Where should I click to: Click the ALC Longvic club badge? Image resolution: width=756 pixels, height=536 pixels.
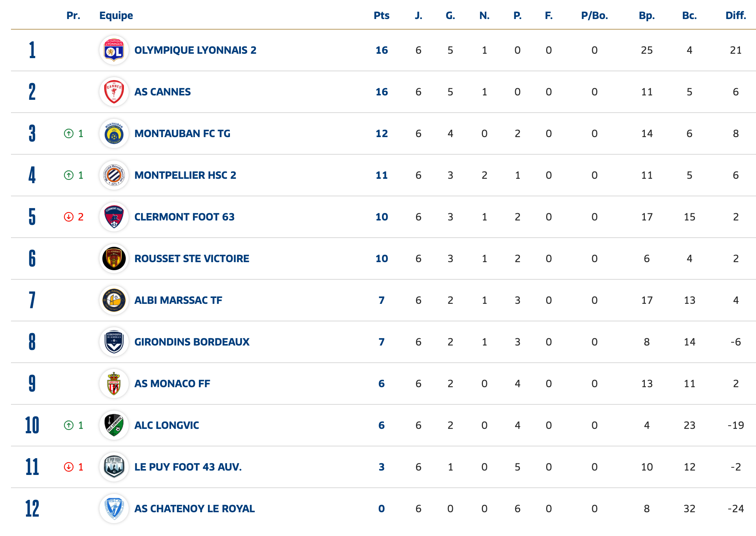pos(114,426)
